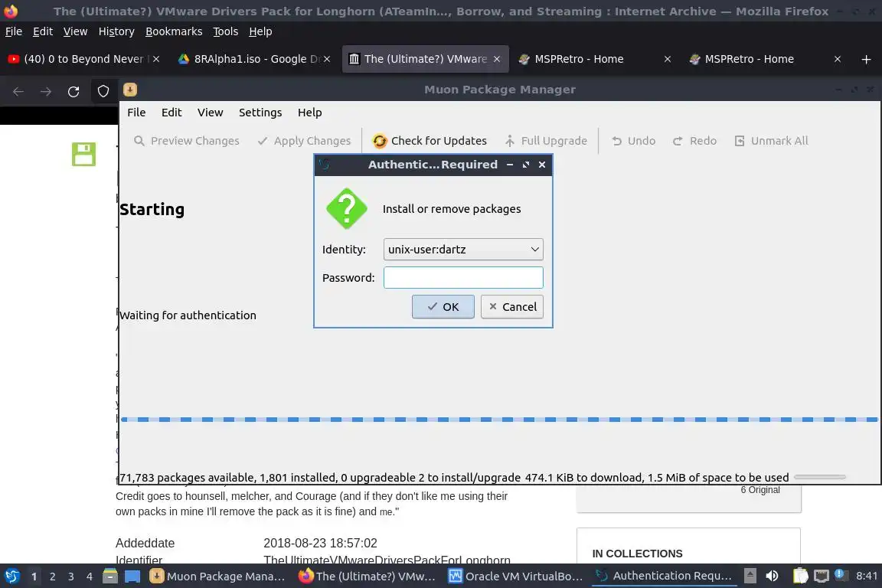The height and width of the screenshot is (588, 882).
Task: Activate Oracle VM VirtualBox taskbar entry
Action: pyautogui.click(x=516, y=577)
